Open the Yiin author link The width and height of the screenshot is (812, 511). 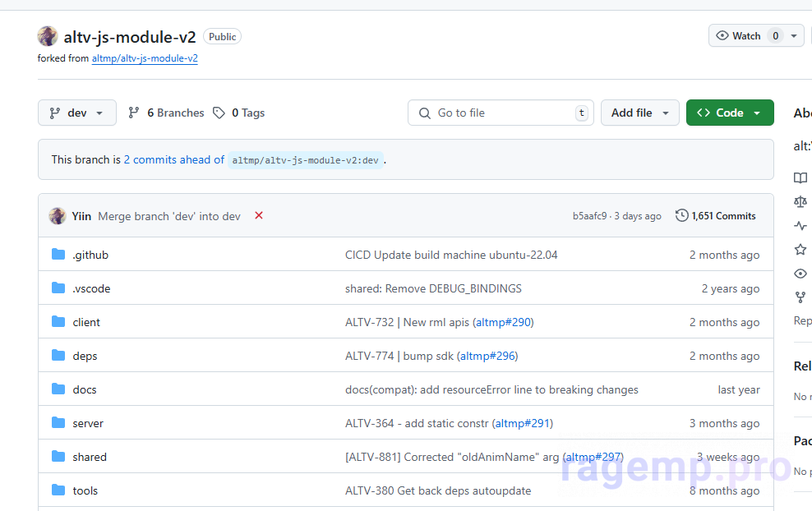tap(81, 216)
